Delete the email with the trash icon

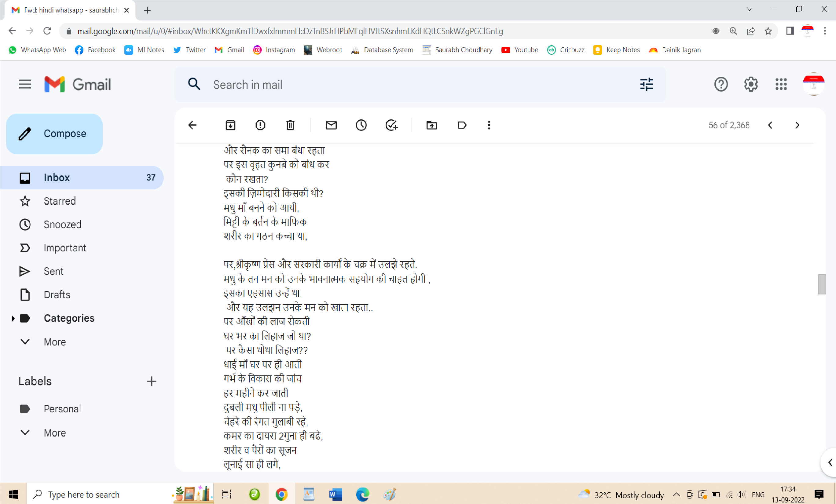point(290,125)
